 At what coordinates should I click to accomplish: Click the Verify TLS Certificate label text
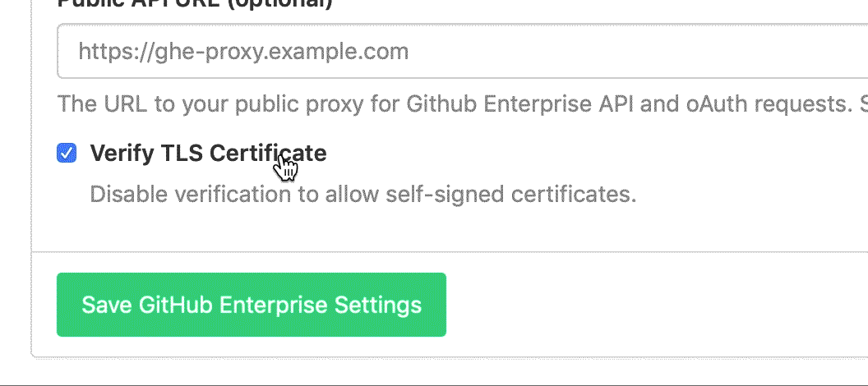coord(208,153)
